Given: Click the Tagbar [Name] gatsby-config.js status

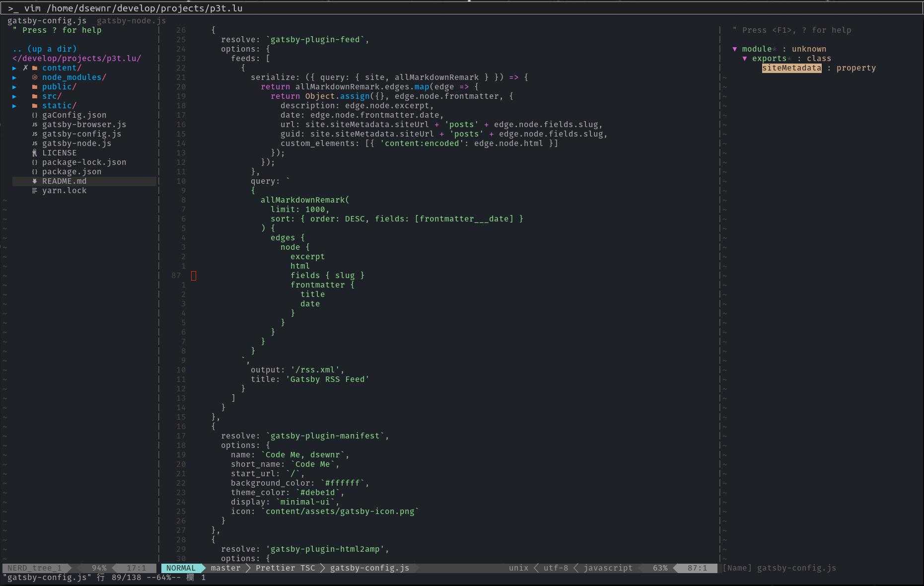Looking at the screenshot, I should point(779,568).
